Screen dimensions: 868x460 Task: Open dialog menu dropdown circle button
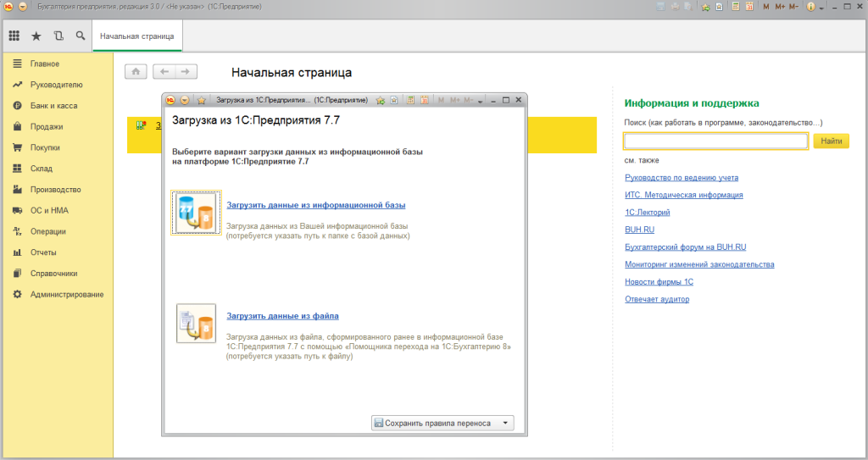[x=185, y=100]
